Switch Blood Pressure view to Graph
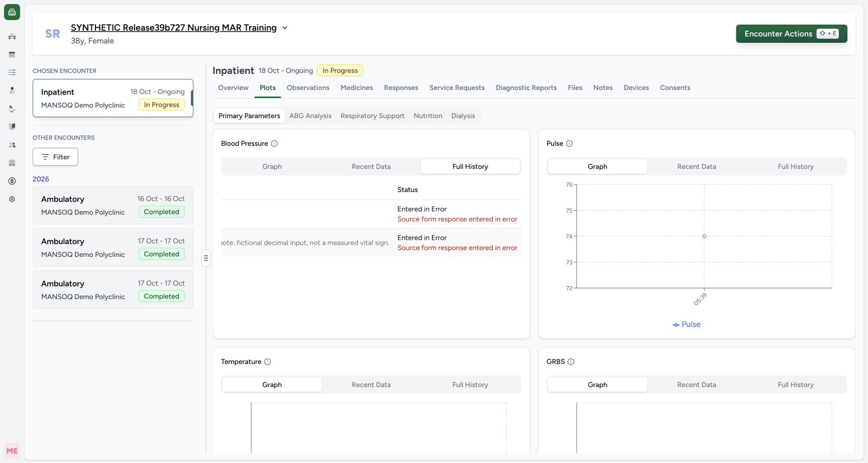 272,166
